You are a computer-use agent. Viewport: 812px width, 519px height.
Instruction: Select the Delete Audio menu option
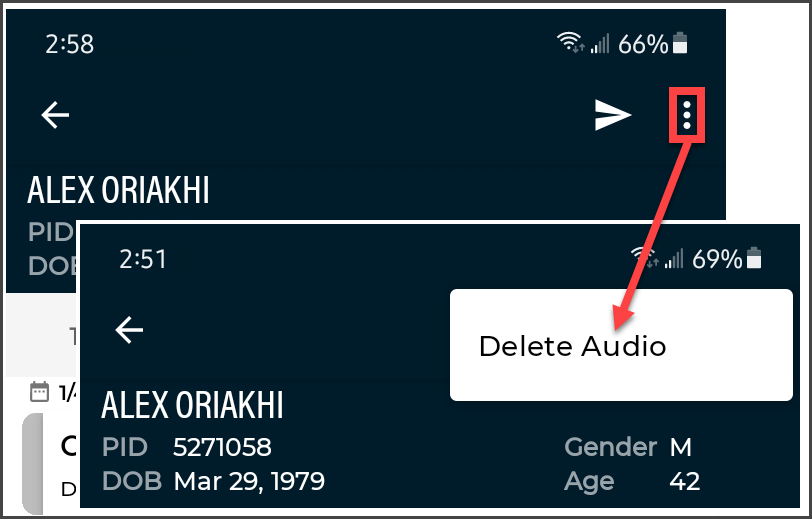[x=572, y=346]
